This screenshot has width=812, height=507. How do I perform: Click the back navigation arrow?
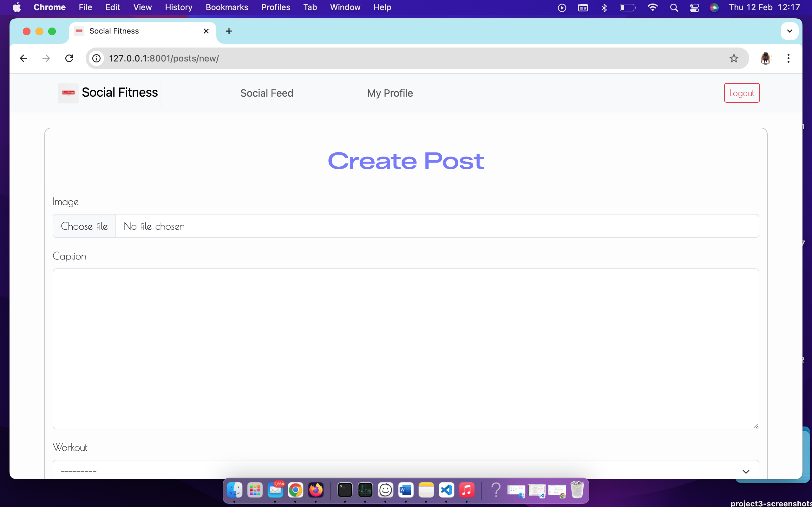point(23,58)
